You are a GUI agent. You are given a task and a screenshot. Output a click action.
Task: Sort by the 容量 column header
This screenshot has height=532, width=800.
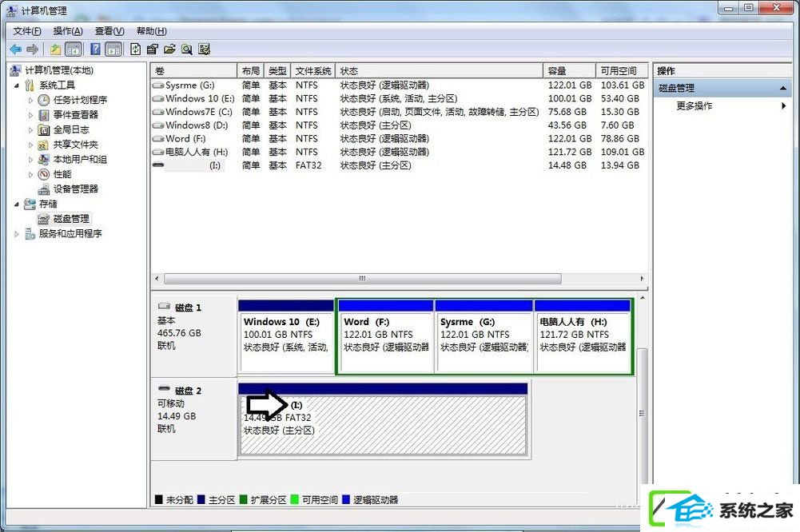point(569,71)
